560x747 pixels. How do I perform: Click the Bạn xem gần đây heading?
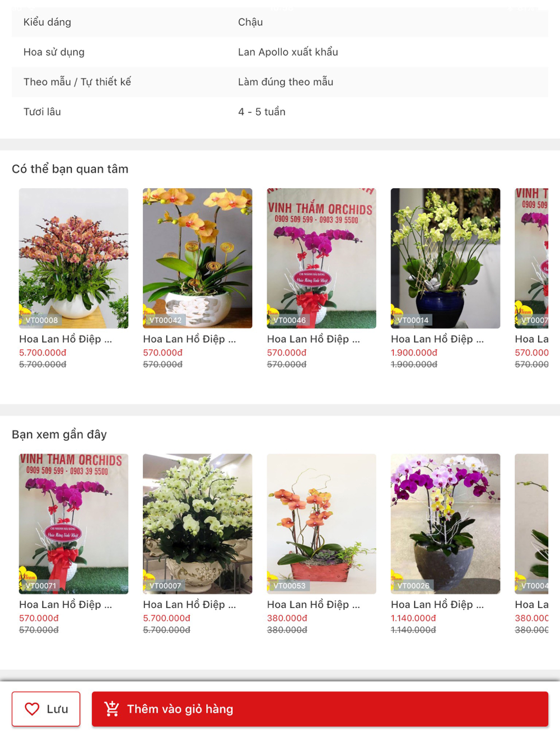[x=59, y=434]
